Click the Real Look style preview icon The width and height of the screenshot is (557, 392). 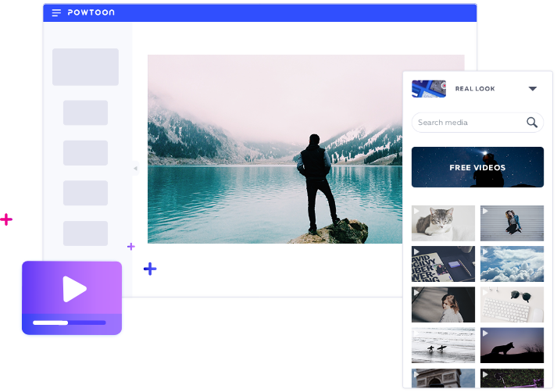(x=428, y=88)
